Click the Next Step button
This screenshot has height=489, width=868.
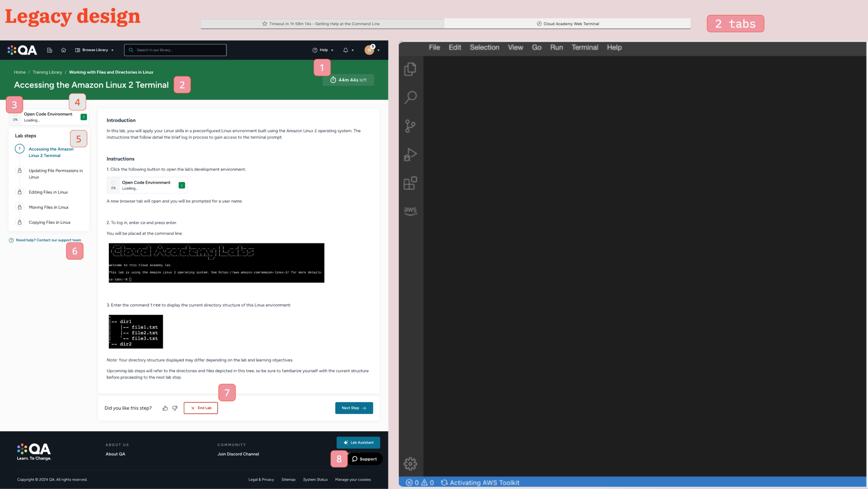[354, 408]
